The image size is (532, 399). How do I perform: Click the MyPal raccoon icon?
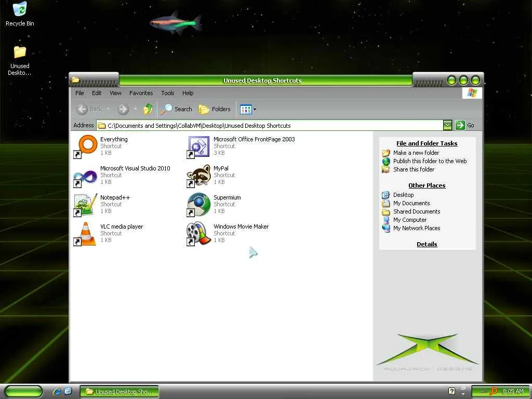[x=198, y=176]
